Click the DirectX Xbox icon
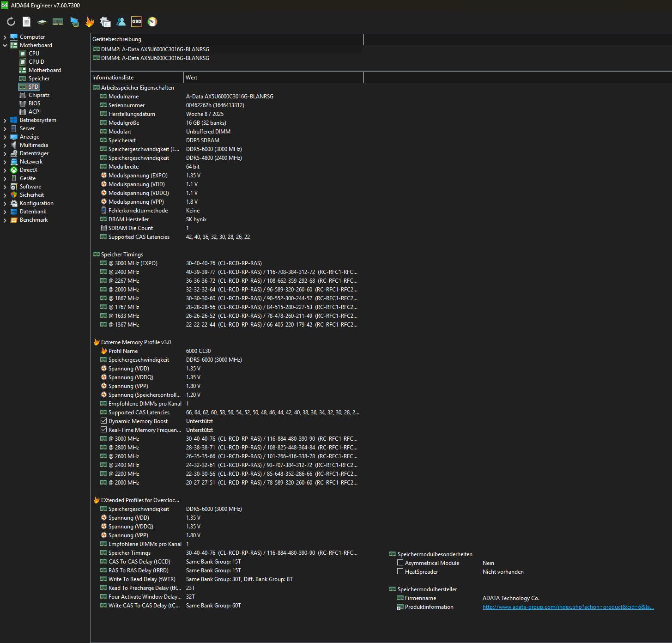 [x=14, y=170]
